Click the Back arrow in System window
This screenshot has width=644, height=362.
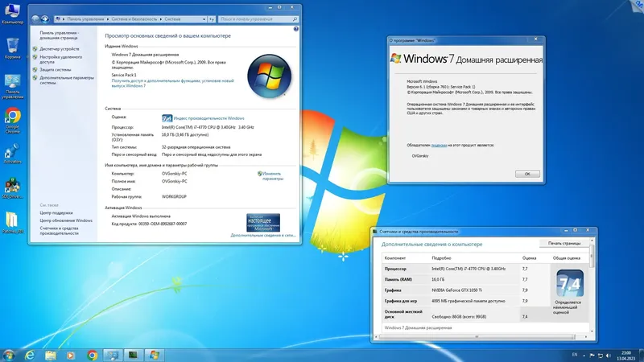point(35,19)
